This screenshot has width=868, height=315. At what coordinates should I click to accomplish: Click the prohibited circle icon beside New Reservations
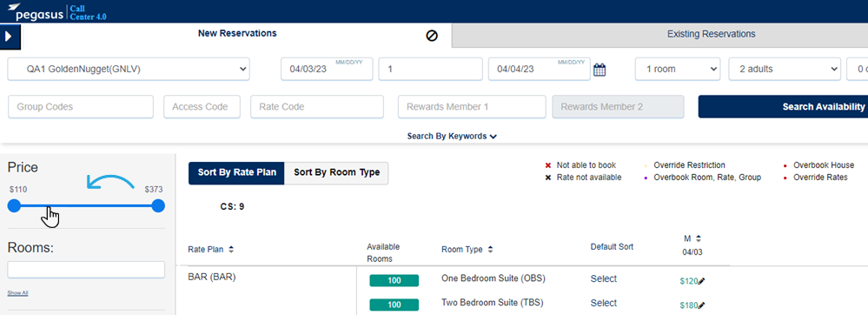click(x=432, y=35)
